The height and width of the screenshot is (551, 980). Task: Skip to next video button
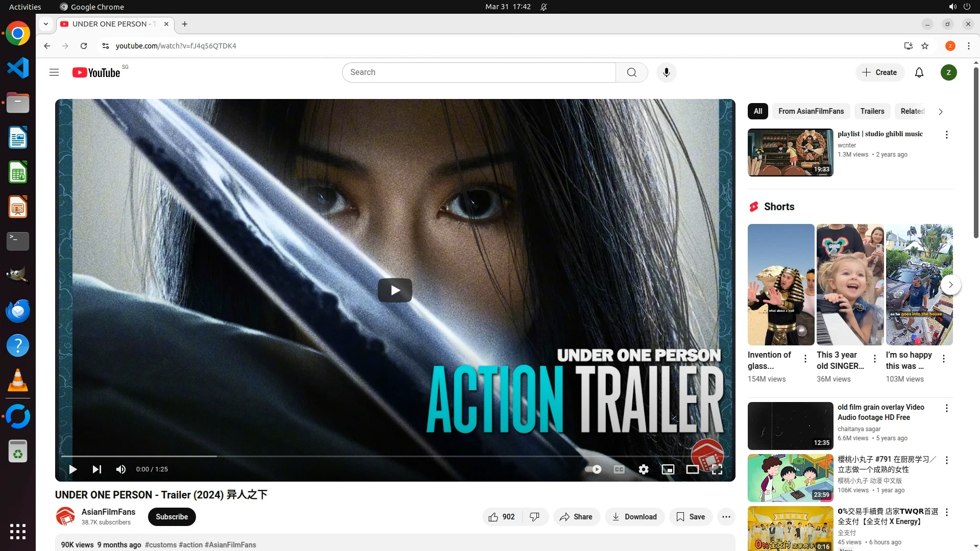coord(96,469)
